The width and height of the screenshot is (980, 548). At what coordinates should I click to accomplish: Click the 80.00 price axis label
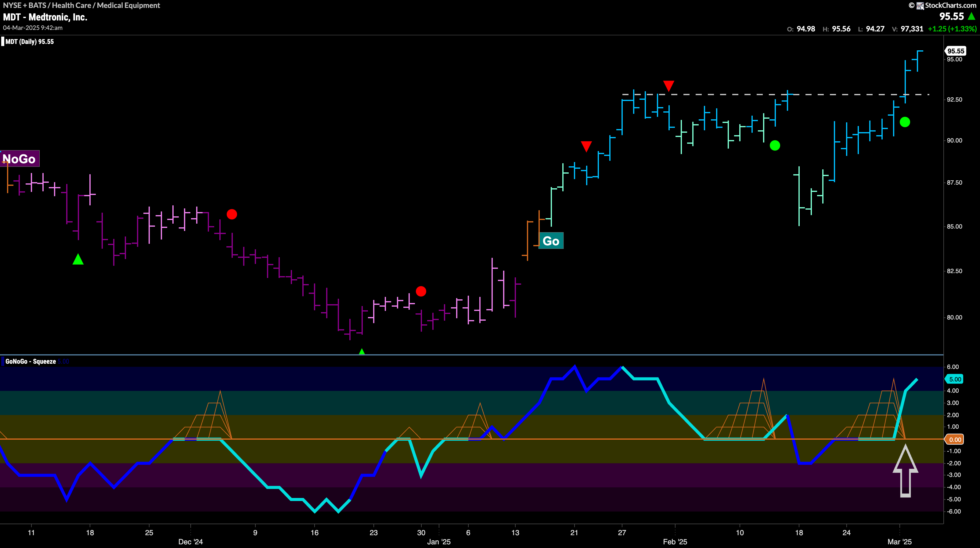(954, 317)
